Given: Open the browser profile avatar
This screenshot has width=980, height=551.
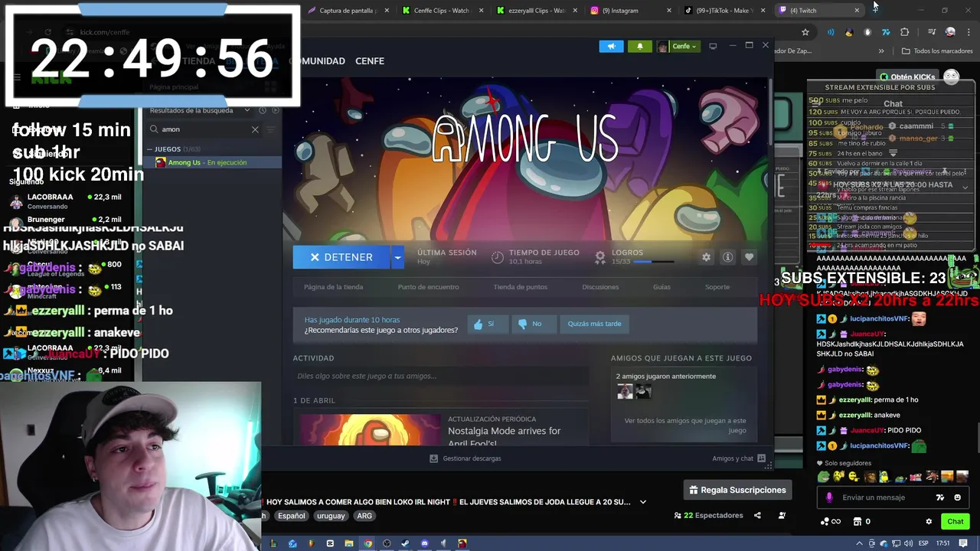Looking at the screenshot, I should (x=950, y=32).
